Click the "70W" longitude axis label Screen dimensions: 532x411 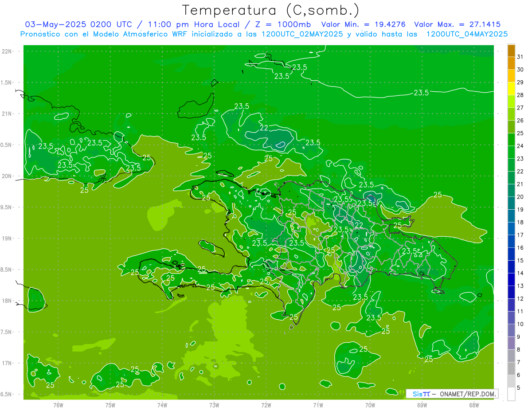(x=370, y=405)
